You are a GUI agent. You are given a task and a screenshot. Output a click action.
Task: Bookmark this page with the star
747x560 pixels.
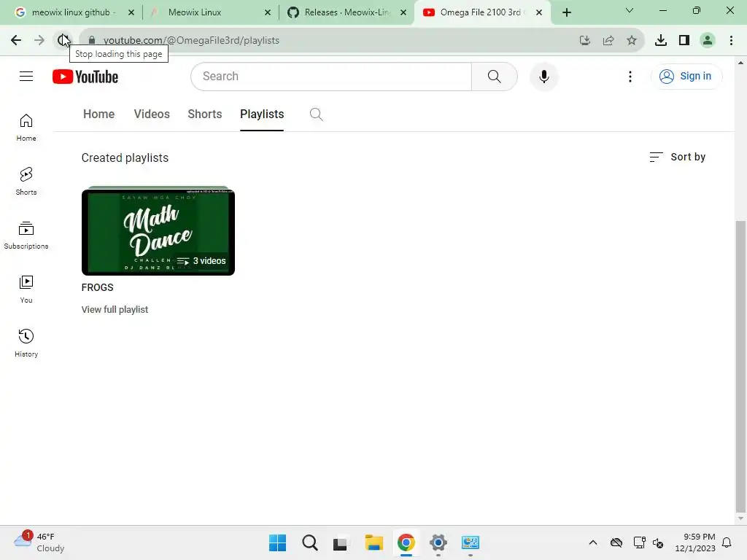click(632, 41)
